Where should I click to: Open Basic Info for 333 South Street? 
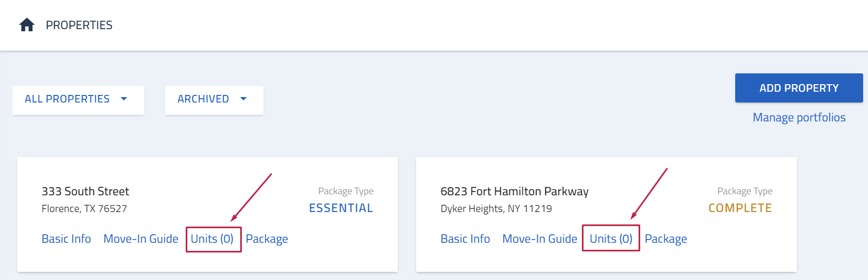[x=66, y=238]
